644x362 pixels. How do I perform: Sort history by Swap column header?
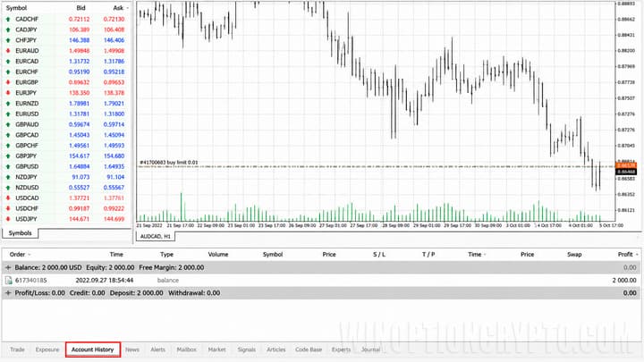574,255
